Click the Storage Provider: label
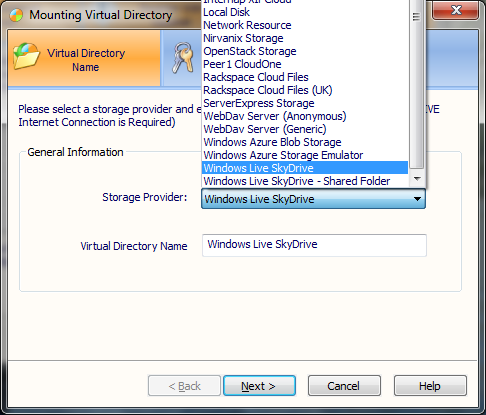Image resolution: width=486 pixels, height=415 pixels. (145, 197)
